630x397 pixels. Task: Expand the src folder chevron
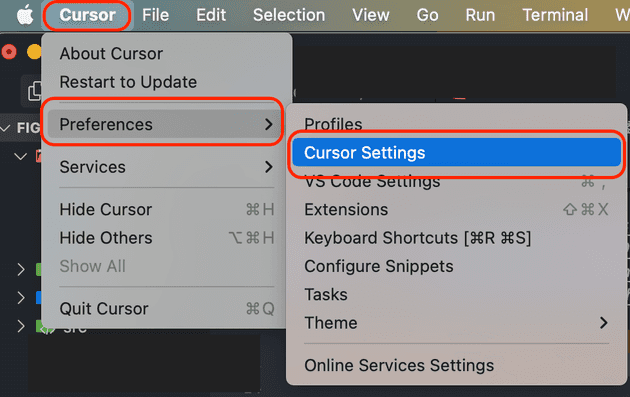click(21, 326)
